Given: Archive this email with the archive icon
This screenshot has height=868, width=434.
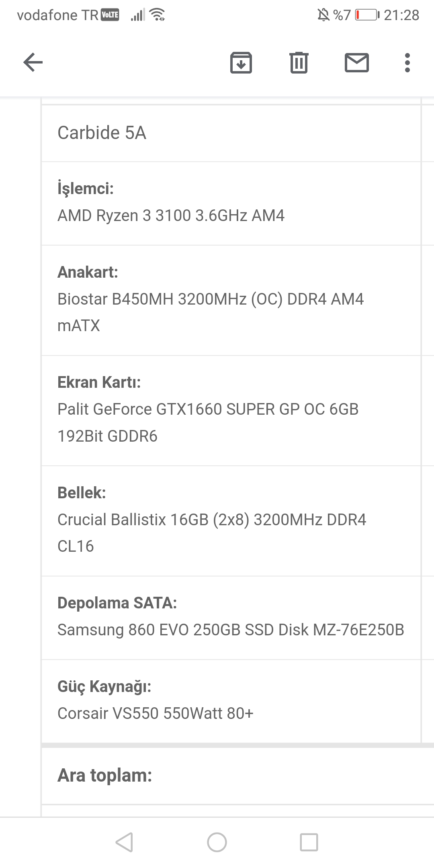Looking at the screenshot, I should (x=241, y=63).
